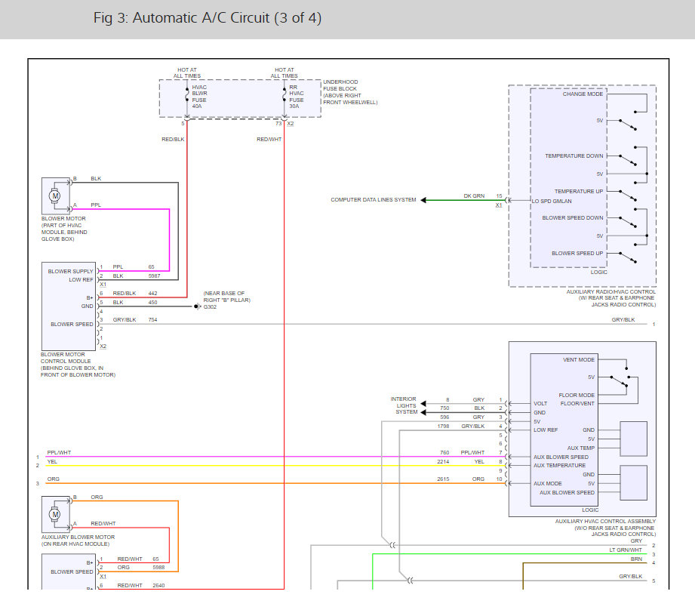Click the LO SPD GMLAN terminal label
This screenshot has width=695, height=616.
552,201
